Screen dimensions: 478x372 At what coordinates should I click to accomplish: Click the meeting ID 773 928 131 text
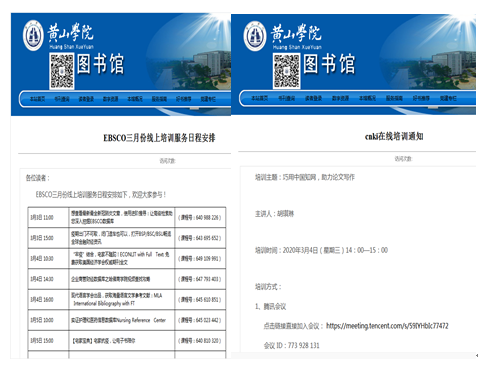point(292,345)
